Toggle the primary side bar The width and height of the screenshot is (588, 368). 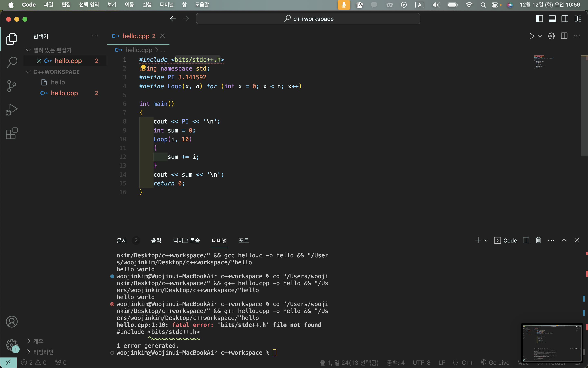539,19
